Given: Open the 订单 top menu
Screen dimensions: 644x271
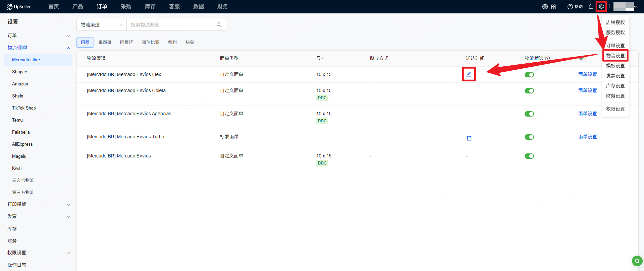Looking at the screenshot, I should [102, 7].
